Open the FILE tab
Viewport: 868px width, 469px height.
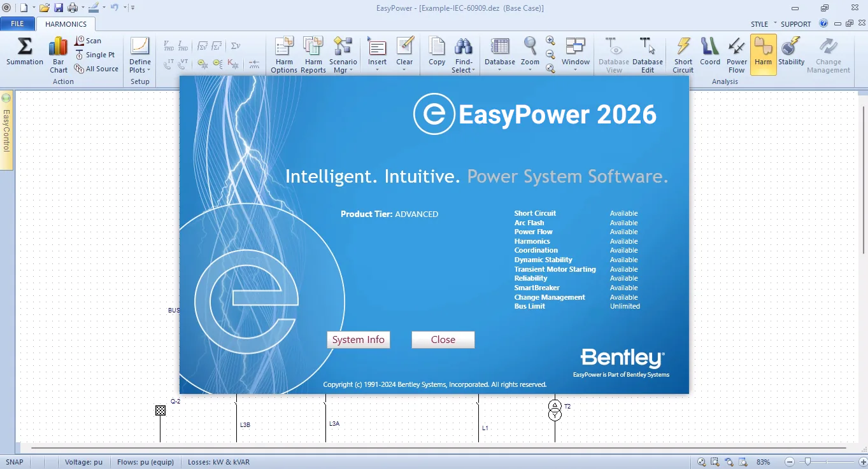coord(18,24)
